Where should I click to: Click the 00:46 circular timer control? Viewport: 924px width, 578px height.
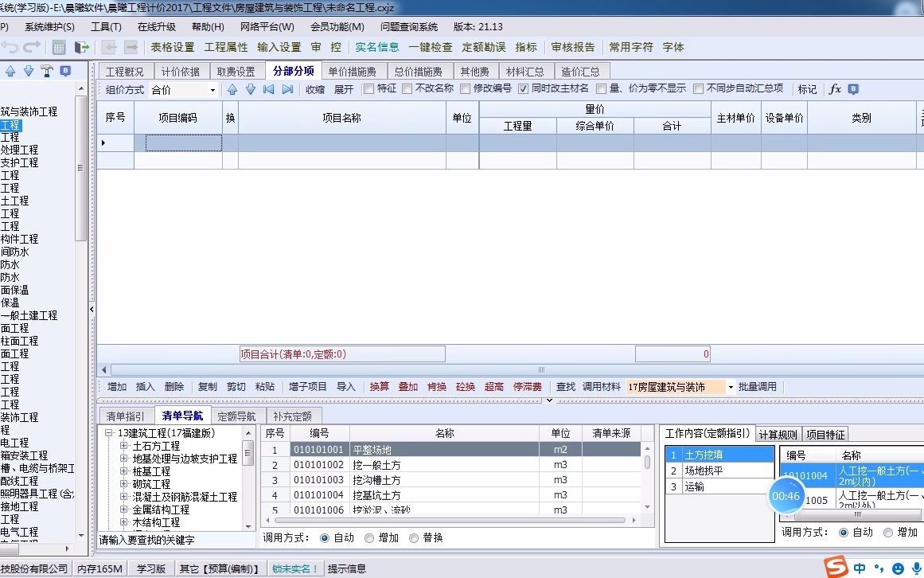pyautogui.click(x=787, y=496)
